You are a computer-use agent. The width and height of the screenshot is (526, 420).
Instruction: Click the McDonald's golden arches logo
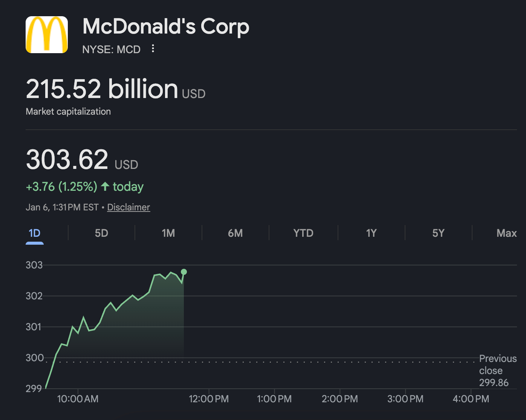point(47,35)
